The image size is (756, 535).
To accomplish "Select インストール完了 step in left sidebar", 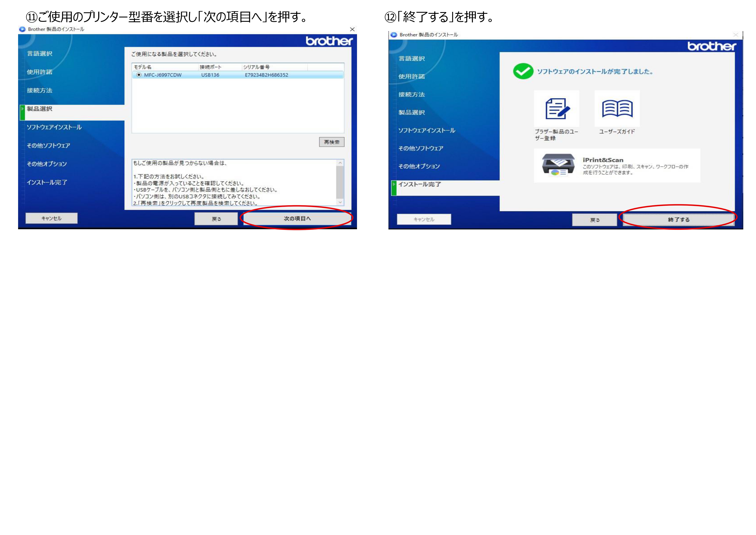I will tap(47, 182).
